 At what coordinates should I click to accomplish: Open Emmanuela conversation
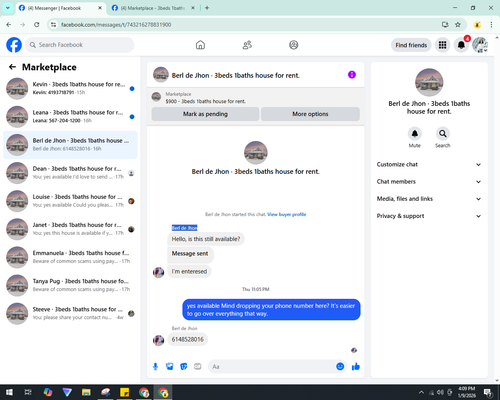click(x=70, y=257)
